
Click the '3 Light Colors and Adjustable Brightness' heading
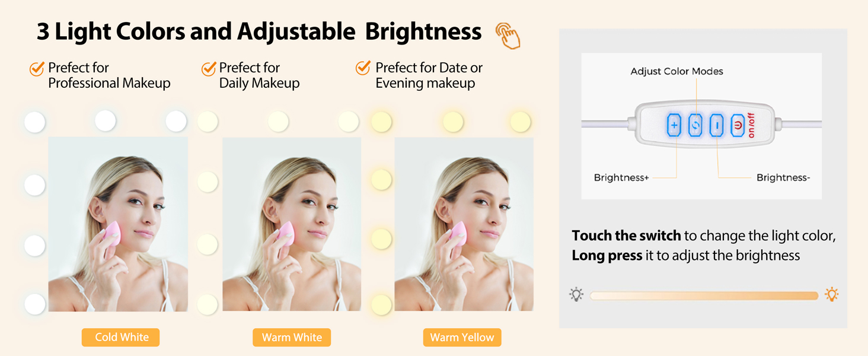tap(259, 32)
